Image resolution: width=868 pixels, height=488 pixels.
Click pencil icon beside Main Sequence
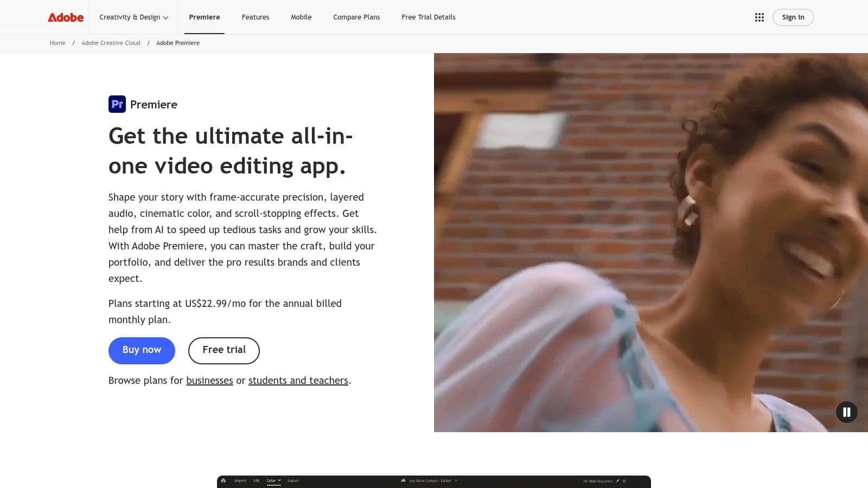pyautogui.click(x=617, y=480)
